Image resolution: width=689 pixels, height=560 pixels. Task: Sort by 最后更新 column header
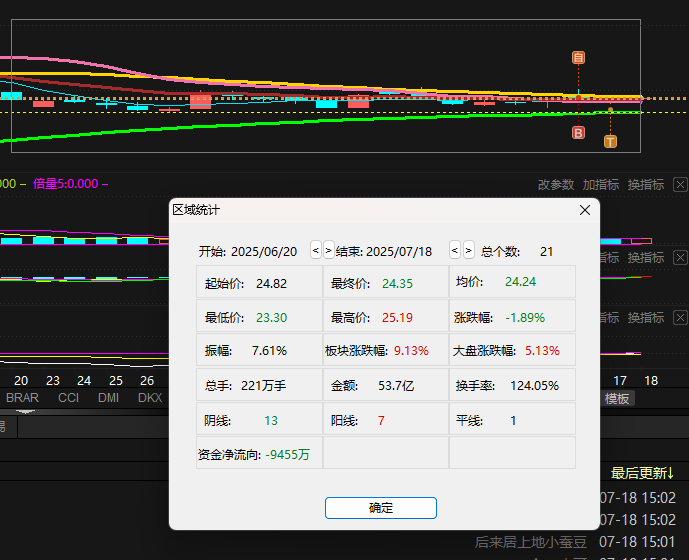[x=642, y=473]
